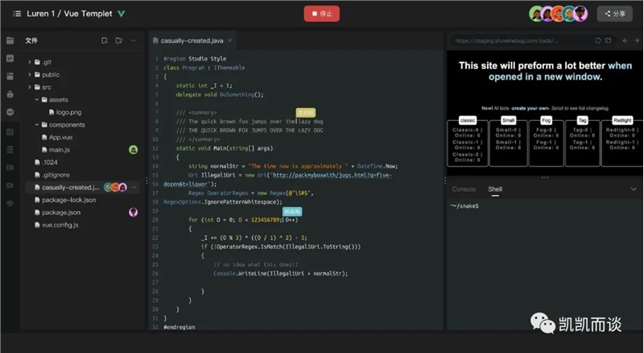
Task: Click the red Stop (停止) button
Action: tap(321, 14)
